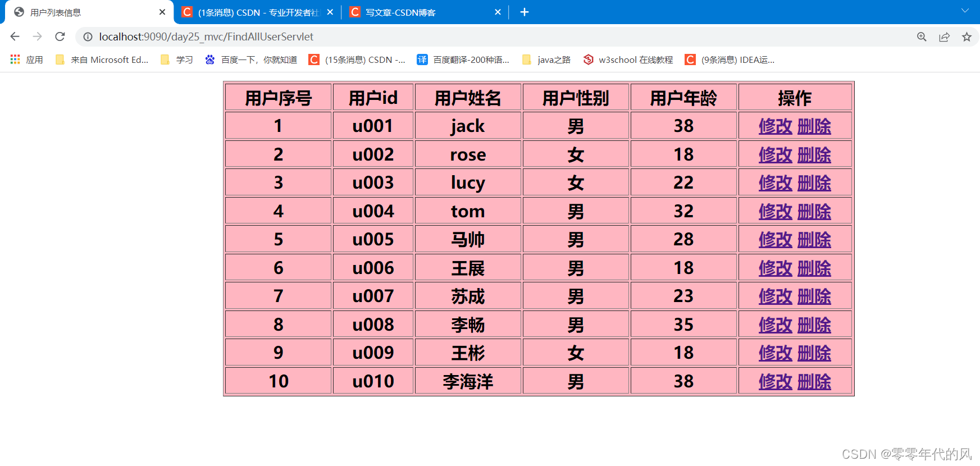Go back with the browser back arrow

pos(15,36)
